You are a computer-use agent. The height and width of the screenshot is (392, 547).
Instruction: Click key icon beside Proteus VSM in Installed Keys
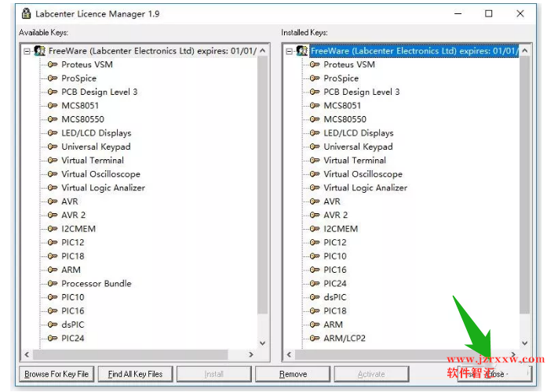315,64
